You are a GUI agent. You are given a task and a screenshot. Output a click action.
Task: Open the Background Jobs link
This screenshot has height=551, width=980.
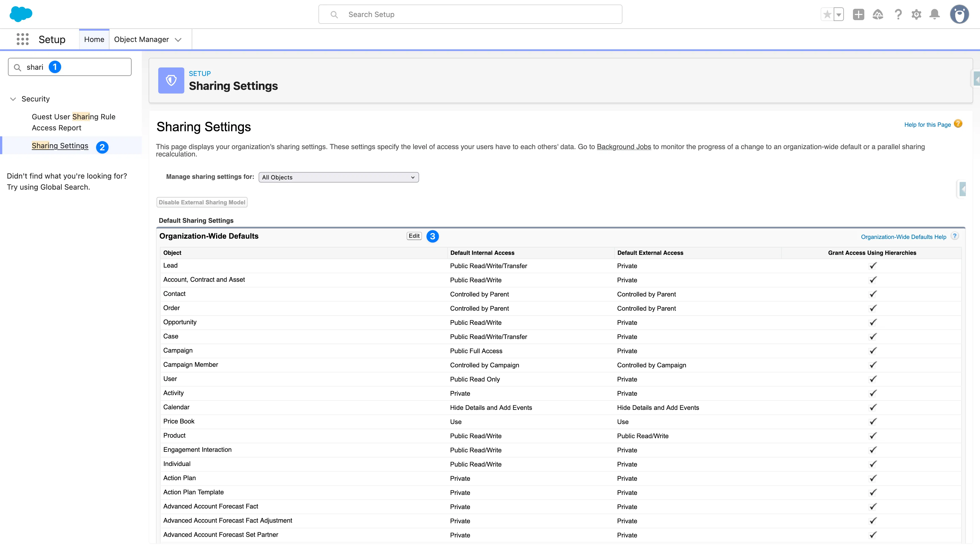624,147
